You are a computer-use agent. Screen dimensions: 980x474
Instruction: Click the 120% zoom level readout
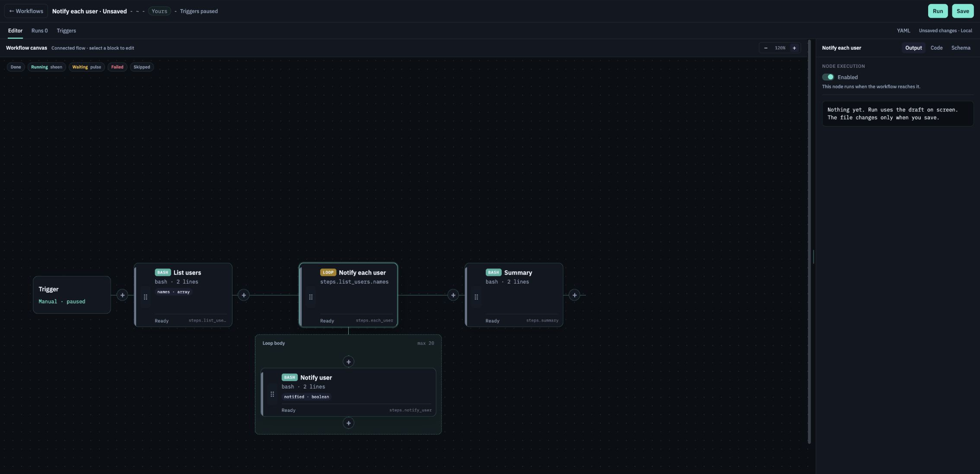780,48
